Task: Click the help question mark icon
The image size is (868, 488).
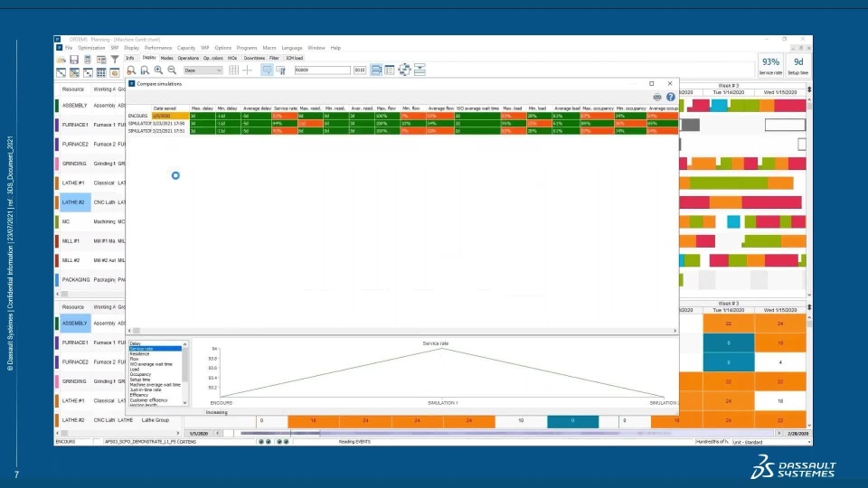Action: (x=670, y=97)
